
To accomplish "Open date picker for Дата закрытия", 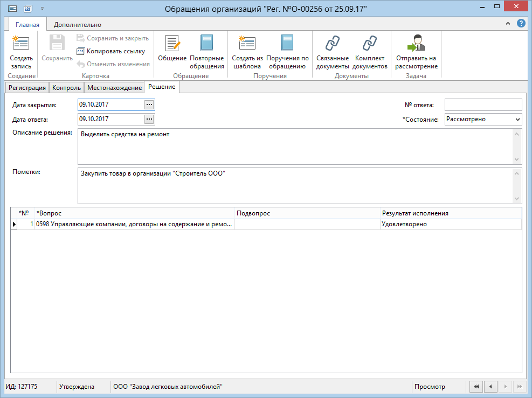I will click(149, 104).
